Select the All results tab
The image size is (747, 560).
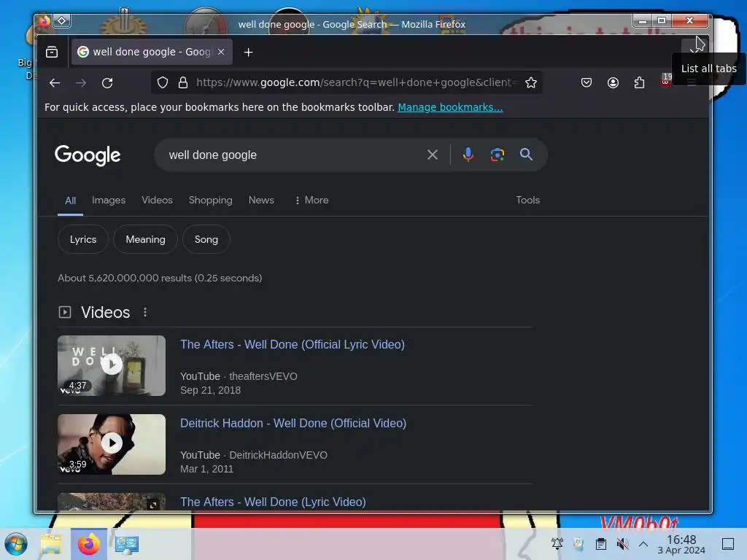(71, 201)
